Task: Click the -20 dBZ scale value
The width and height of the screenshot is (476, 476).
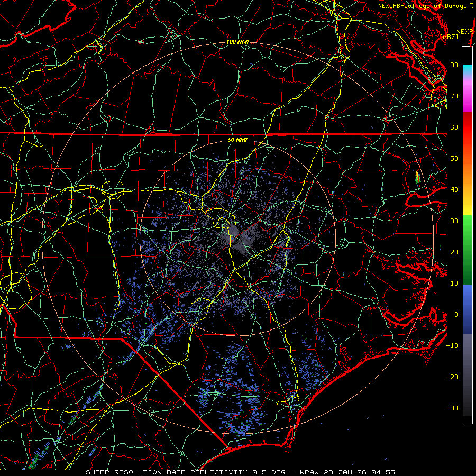Action: 452,377
